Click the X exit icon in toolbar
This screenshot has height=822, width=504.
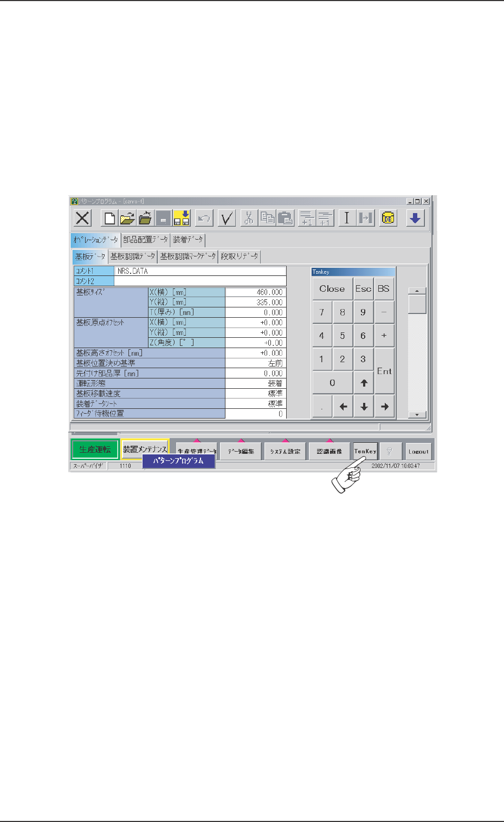tap(82, 219)
